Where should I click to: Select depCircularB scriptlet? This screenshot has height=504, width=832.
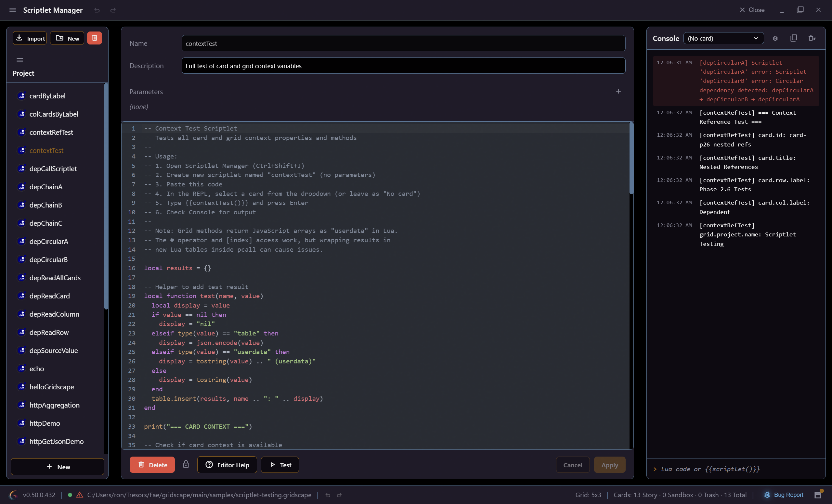tap(48, 260)
